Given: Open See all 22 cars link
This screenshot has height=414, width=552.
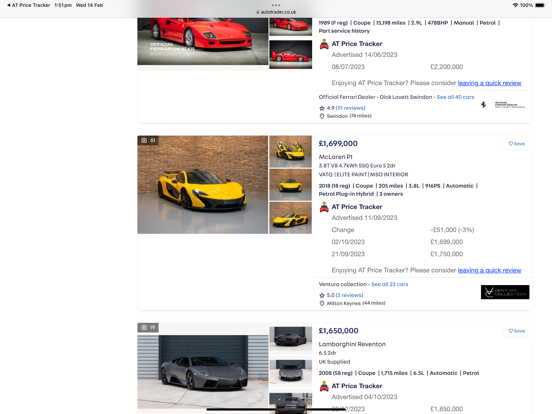Looking at the screenshot, I should click(x=389, y=284).
